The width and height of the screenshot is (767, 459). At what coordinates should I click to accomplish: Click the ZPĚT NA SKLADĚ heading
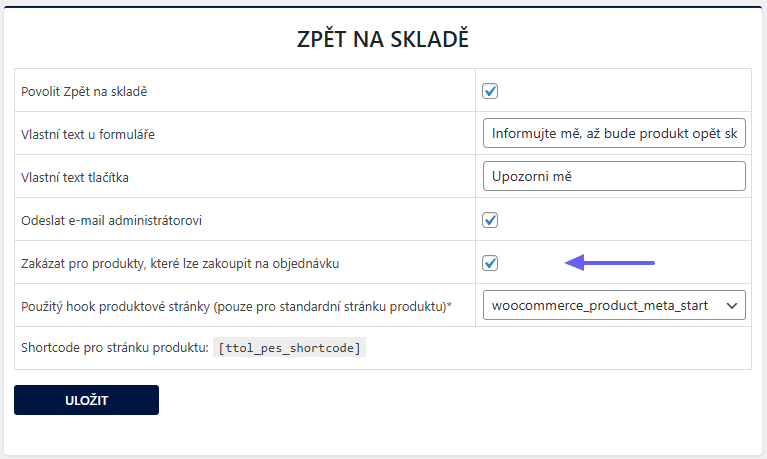click(x=383, y=40)
